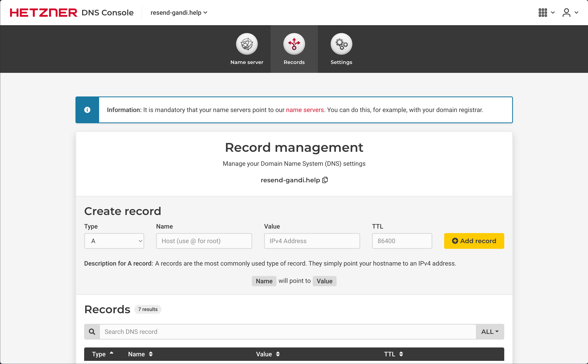Copy the domain name with the clipboard icon

(x=325, y=180)
